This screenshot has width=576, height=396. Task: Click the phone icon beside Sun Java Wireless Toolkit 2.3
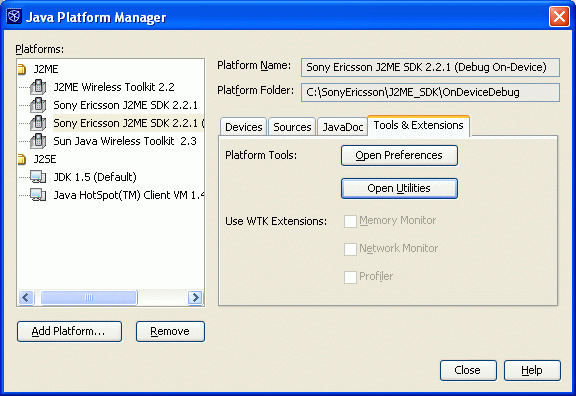coord(38,141)
